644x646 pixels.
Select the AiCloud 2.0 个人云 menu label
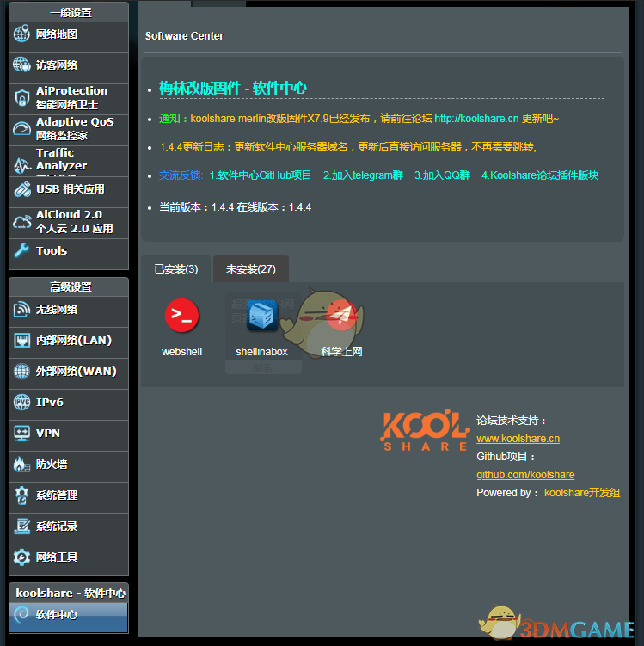(75, 222)
